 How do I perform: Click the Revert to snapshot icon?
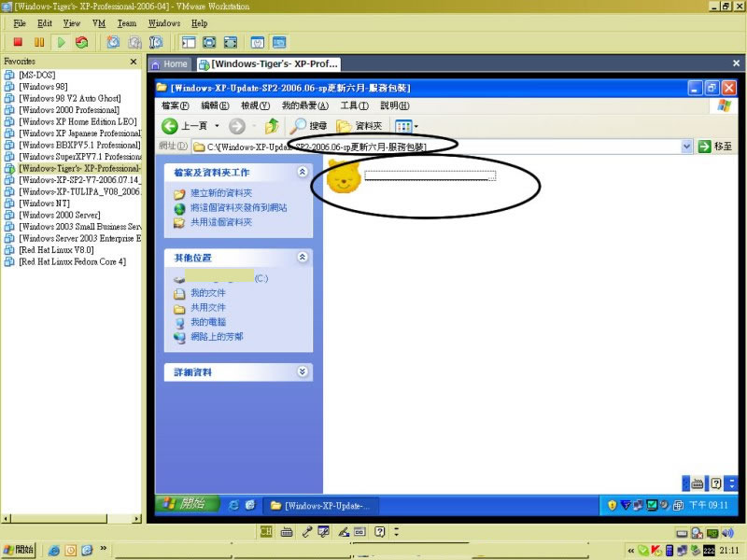(134, 42)
